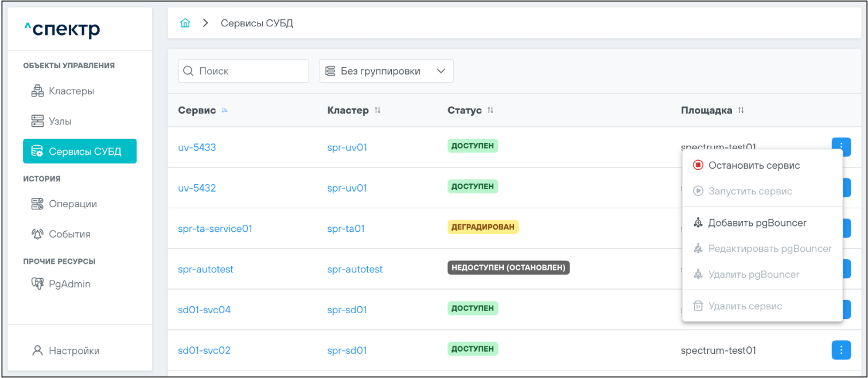Open spr-autotest cluster link
The height and width of the screenshot is (378, 868).
coord(355,269)
